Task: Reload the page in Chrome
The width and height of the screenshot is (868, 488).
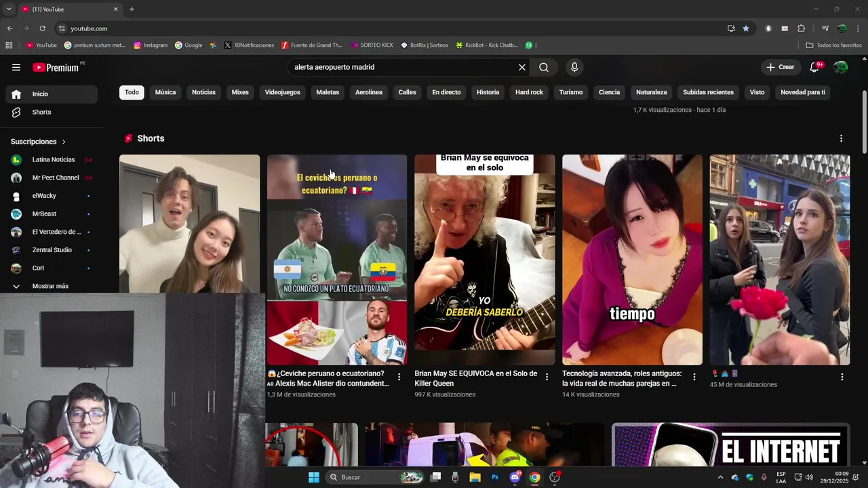Action: pos(42,28)
